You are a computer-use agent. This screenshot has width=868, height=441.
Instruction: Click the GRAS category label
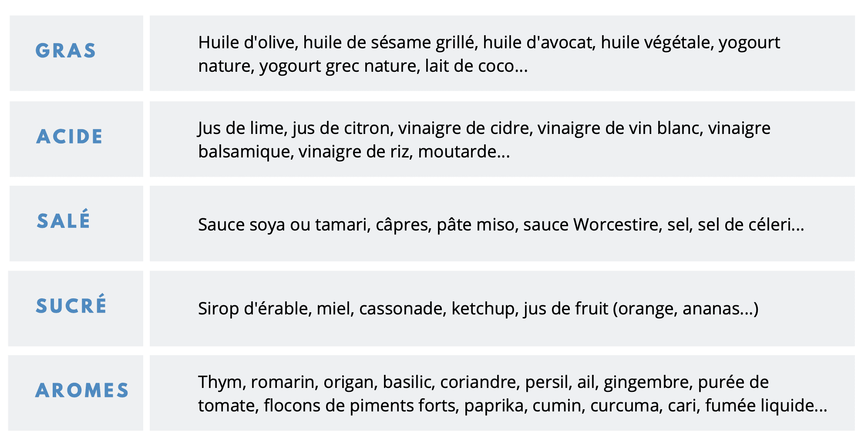66,51
